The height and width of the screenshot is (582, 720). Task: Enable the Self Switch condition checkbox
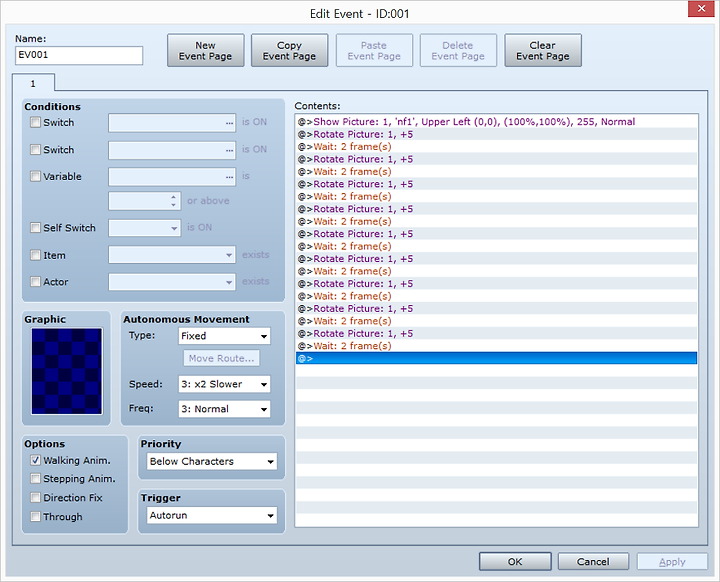35,227
